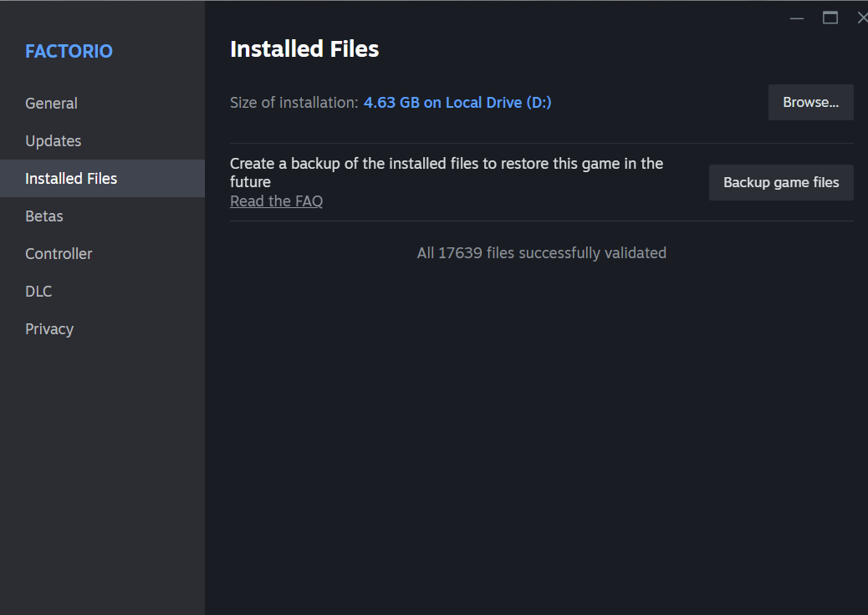Click the FACTORIO title in sidebar
The image size is (868, 615).
pyautogui.click(x=69, y=52)
